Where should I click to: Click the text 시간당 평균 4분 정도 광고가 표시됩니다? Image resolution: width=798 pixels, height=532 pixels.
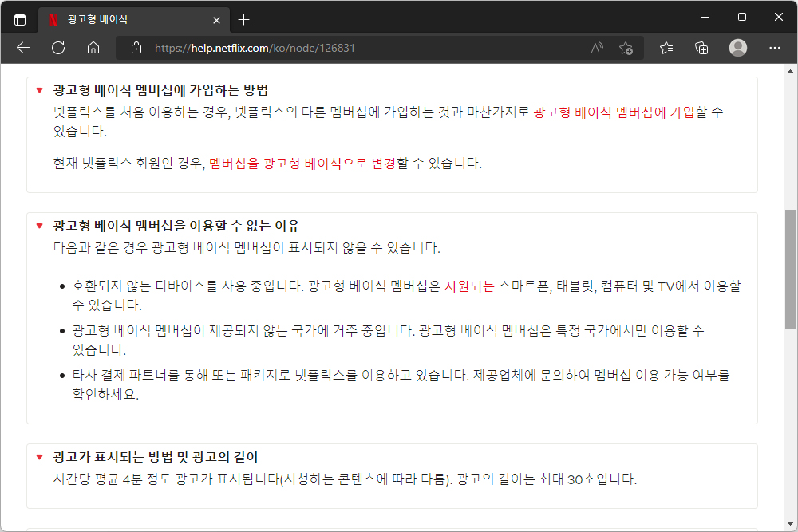(x=167, y=479)
